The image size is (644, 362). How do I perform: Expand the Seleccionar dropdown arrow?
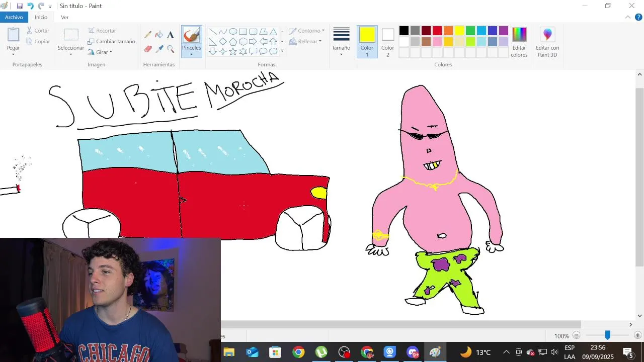click(x=71, y=54)
